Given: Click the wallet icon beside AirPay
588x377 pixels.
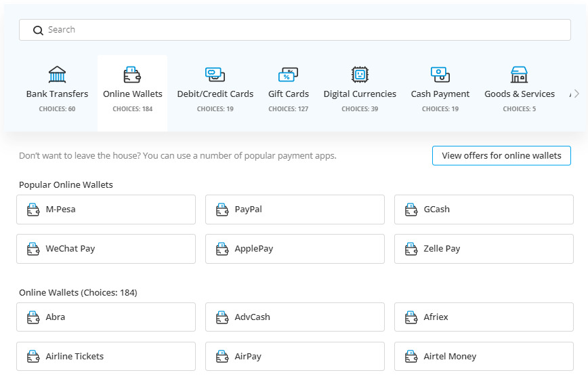Looking at the screenshot, I should click(x=222, y=357).
